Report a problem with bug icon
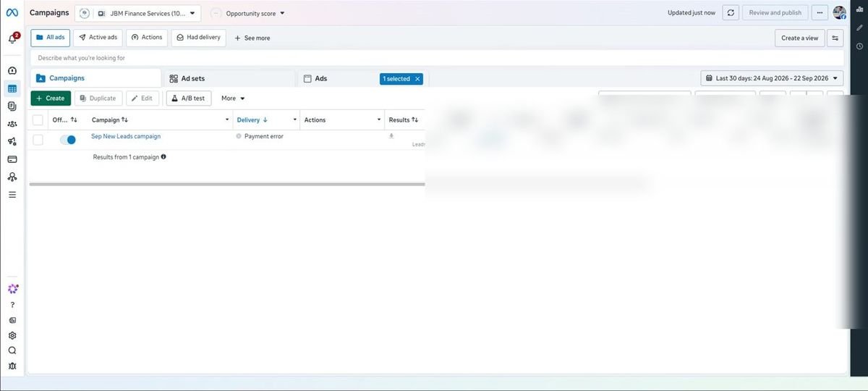The image size is (868, 391). [12, 366]
